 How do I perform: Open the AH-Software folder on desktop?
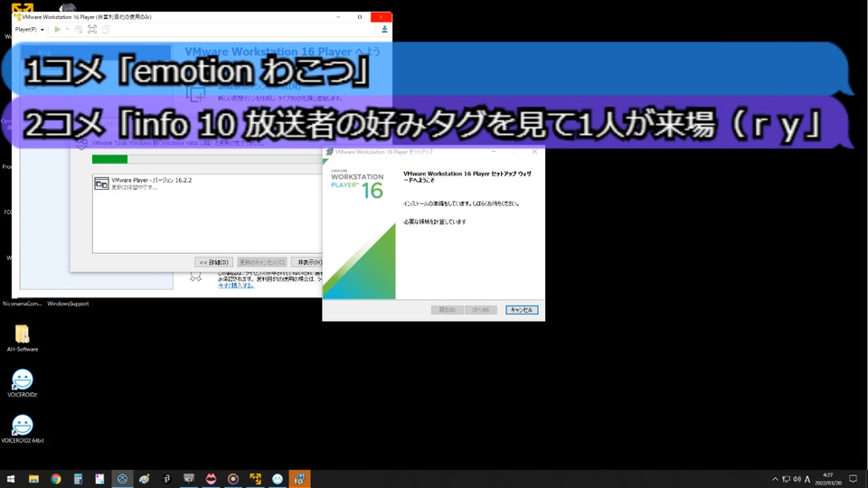tap(22, 337)
